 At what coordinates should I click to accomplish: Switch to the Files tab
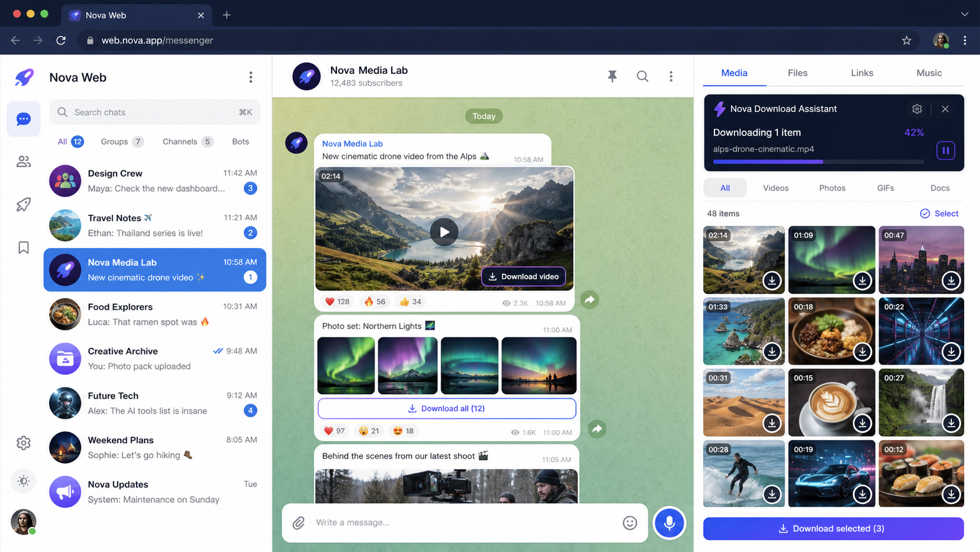(798, 73)
